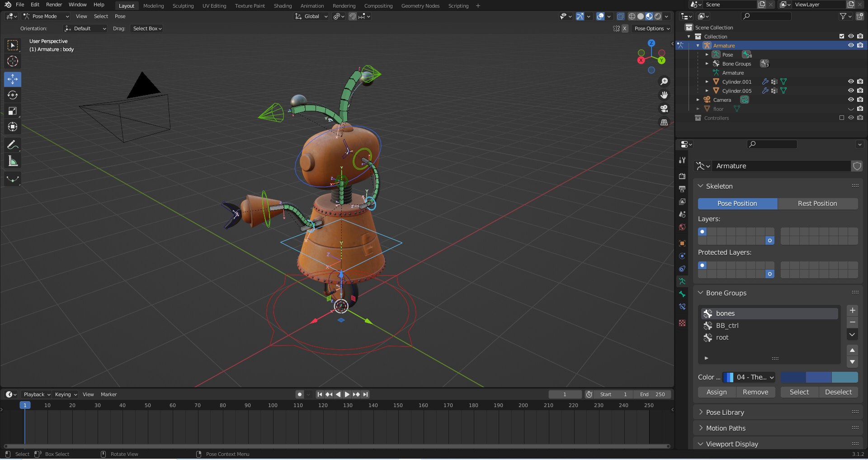Viewport: 868px width, 460px height.
Task: Activate the Move tool
Action: [x=13, y=79]
